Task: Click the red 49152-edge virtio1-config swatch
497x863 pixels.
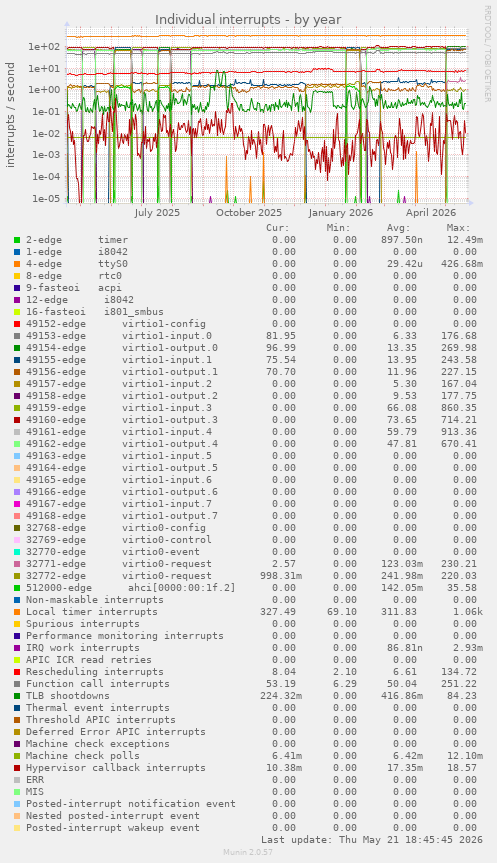Action: (17, 324)
